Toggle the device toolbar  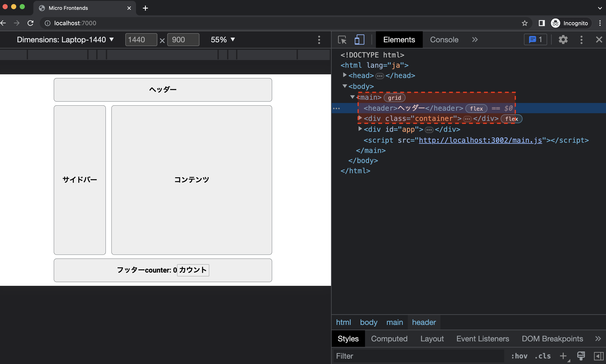point(359,40)
